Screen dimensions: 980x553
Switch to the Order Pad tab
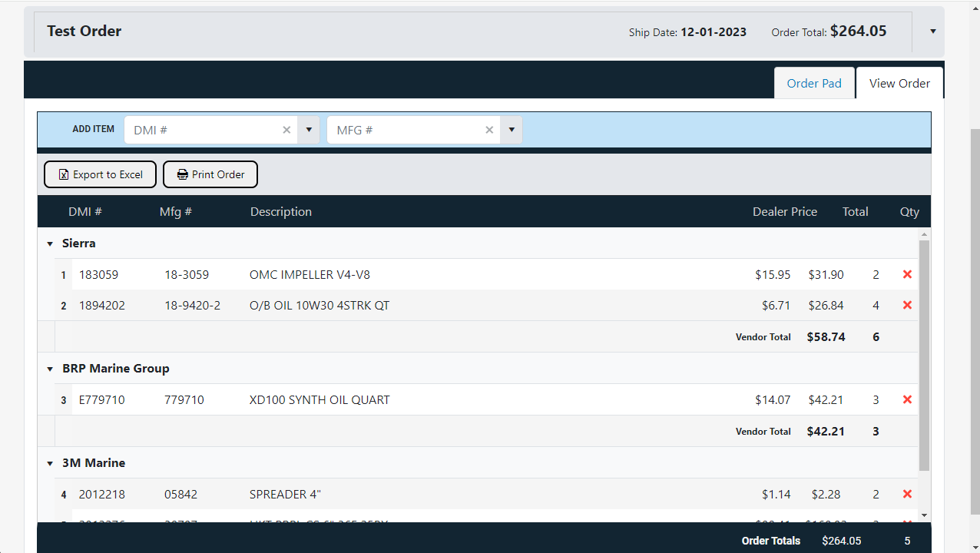click(x=814, y=83)
